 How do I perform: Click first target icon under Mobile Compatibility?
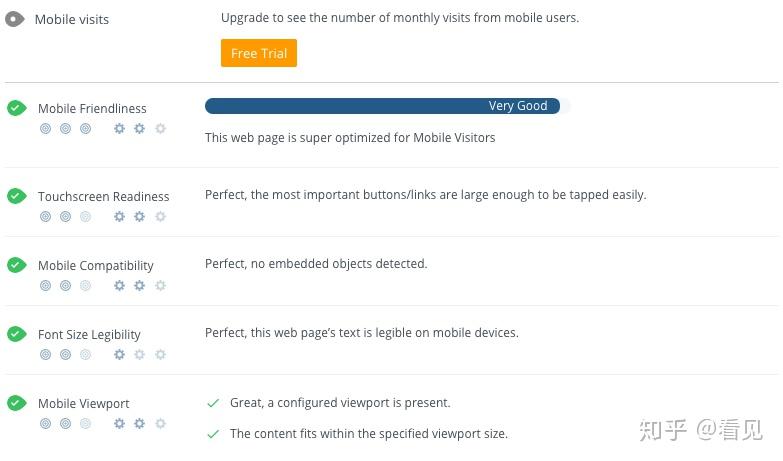[45, 285]
